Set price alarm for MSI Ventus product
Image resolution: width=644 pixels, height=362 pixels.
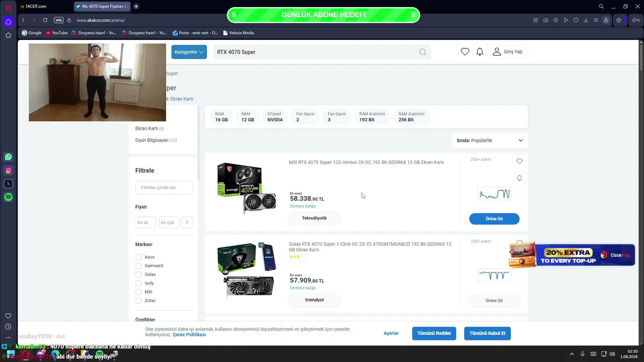[519, 178]
